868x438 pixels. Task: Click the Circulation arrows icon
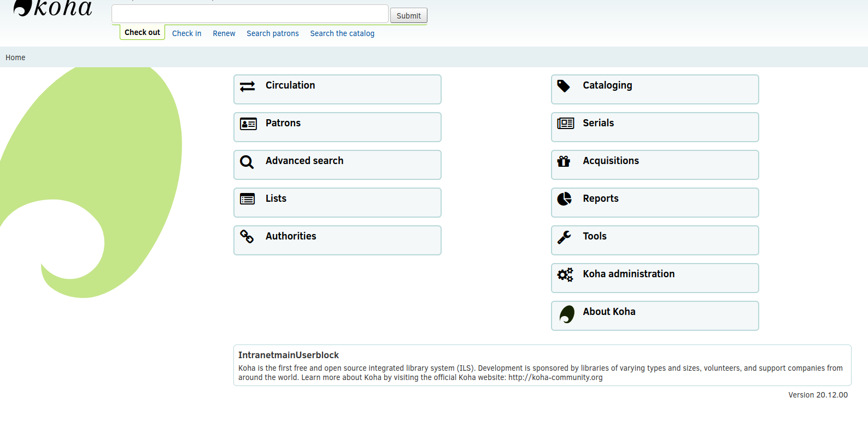click(247, 86)
